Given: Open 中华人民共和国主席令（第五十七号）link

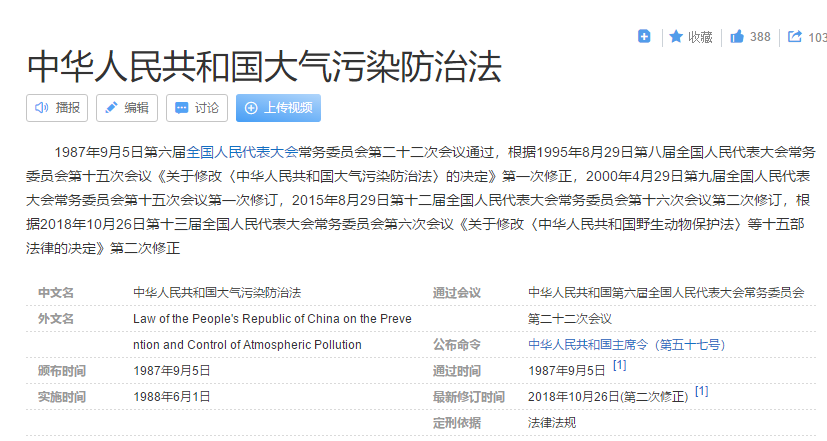Looking at the screenshot, I should tap(627, 344).
